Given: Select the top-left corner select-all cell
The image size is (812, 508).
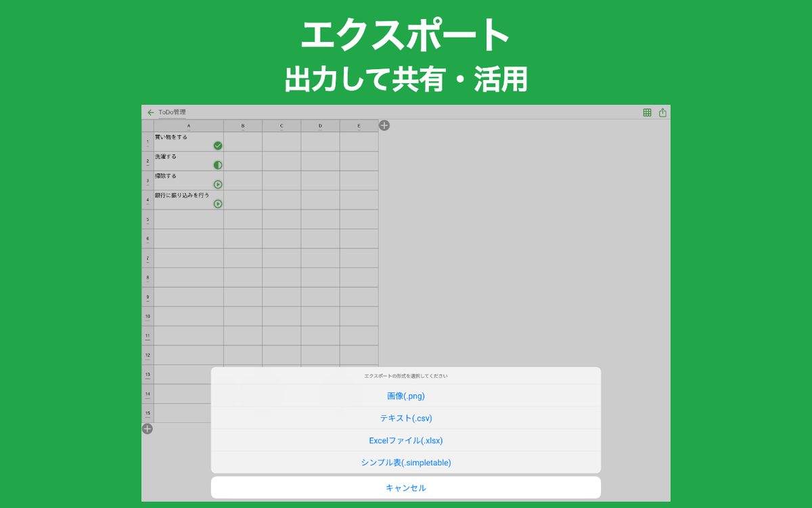Looking at the screenshot, I should point(148,126).
